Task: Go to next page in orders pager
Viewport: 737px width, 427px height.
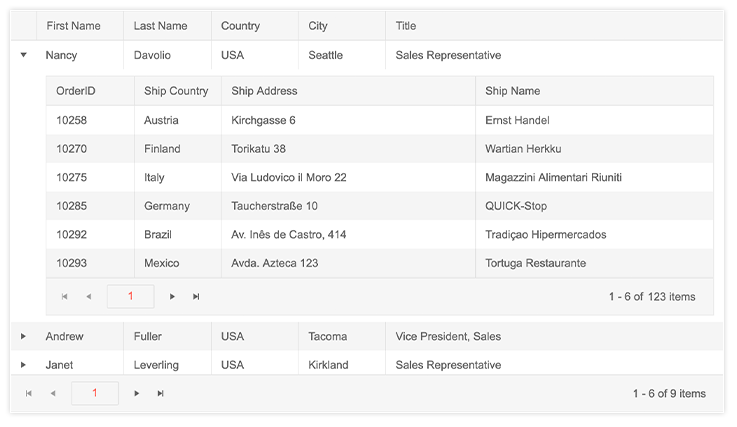Action: coord(172,297)
